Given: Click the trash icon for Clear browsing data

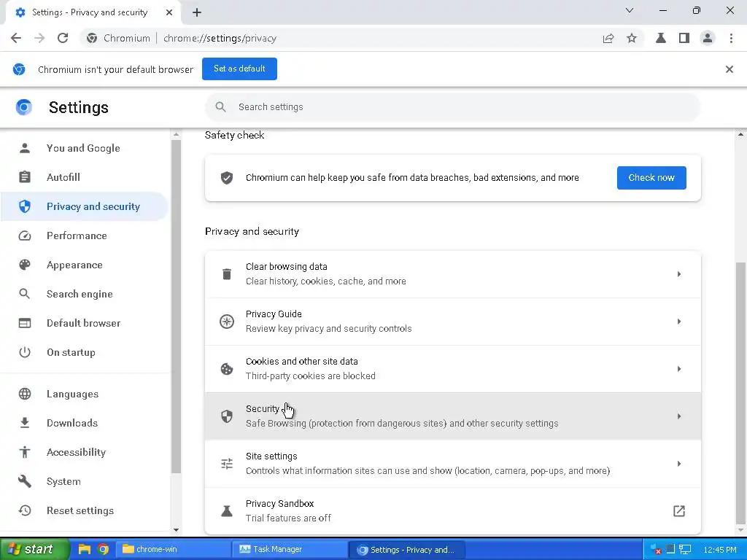Looking at the screenshot, I should (227, 274).
